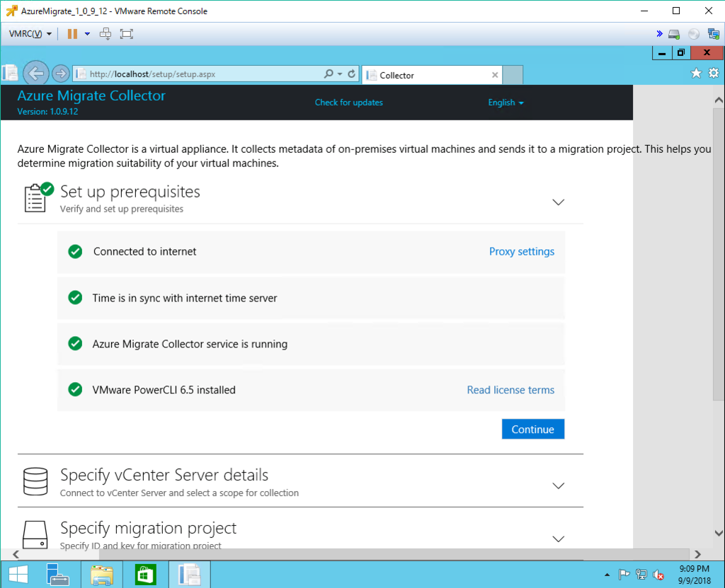Open the English language dropdown
This screenshot has height=588, width=725.
506,103
